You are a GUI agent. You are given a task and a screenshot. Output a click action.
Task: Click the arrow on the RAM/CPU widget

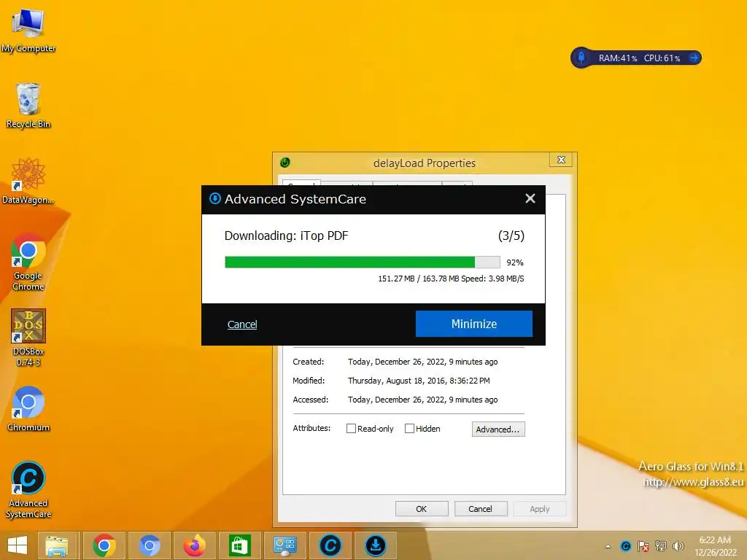pos(694,58)
